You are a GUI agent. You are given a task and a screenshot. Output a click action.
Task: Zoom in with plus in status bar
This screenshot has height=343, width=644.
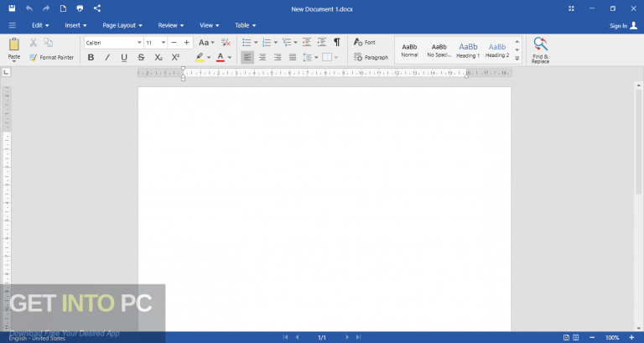click(631, 337)
